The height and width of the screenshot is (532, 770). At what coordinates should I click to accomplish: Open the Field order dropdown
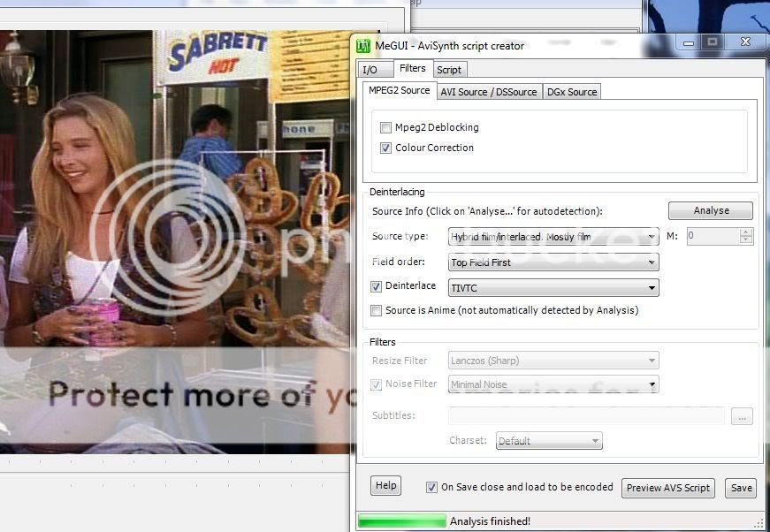click(x=553, y=262)
